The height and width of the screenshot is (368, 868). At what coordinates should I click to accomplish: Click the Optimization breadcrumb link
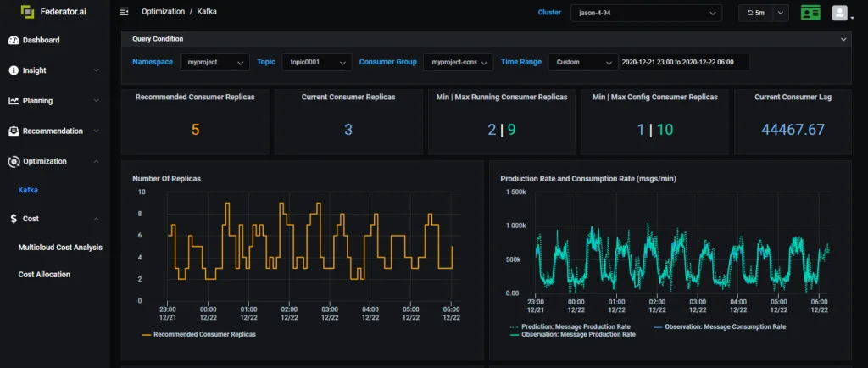[163, 12]
